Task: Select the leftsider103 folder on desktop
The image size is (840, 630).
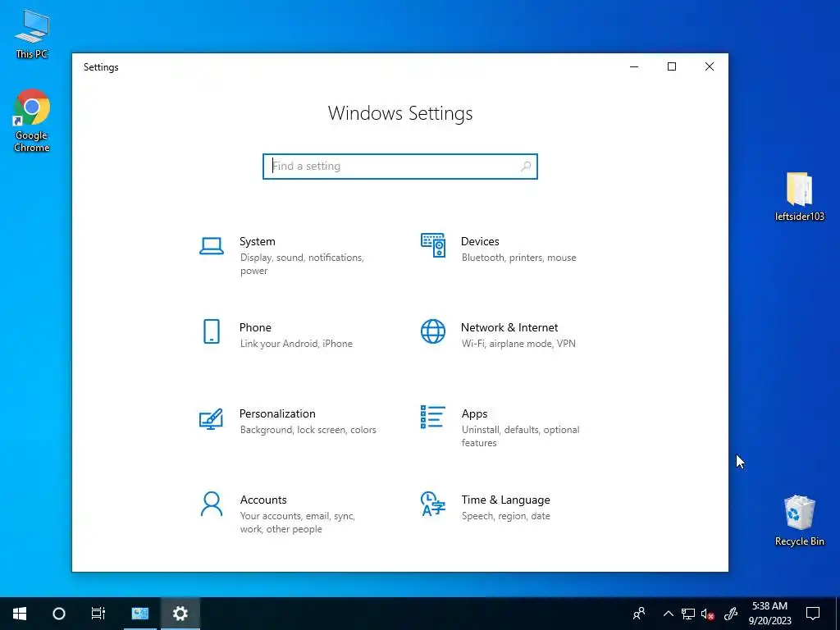Action: 799,197
